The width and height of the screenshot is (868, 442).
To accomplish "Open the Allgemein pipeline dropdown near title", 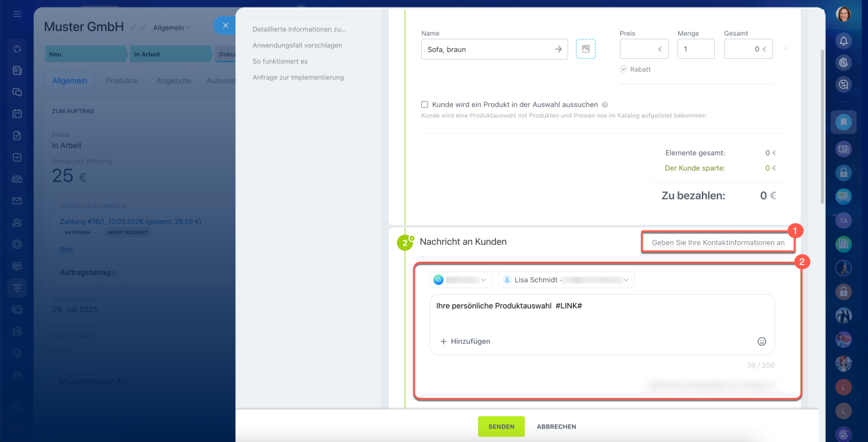I will tap(172, 28).
